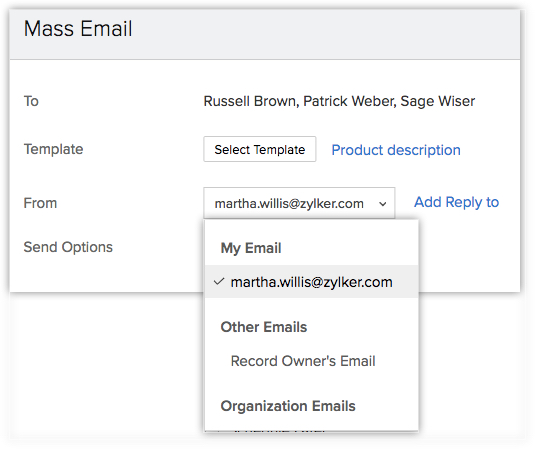Click the Mass Email dialog title
The width and height of the screenshot is (535, 449).
[78, 29]
